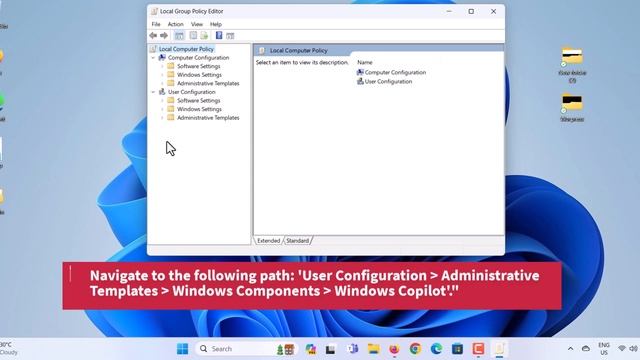Collapse the User Configuration tree node
Screen dimensions: 640x360
tap(153, 92)
